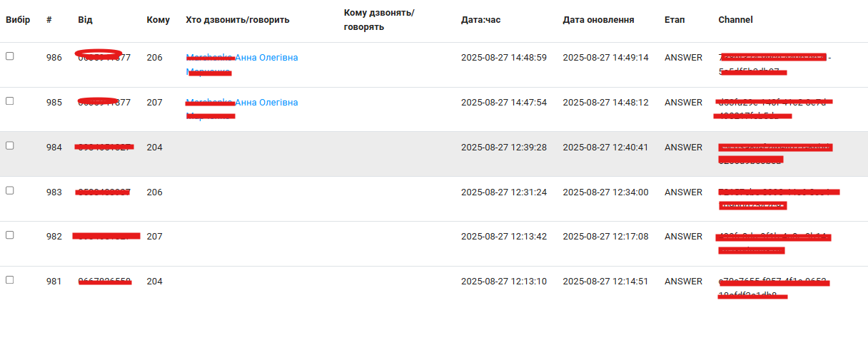Viewport: 868px width, 340px height.
Task: Click the Channel column header
Action: click(735, 20)
